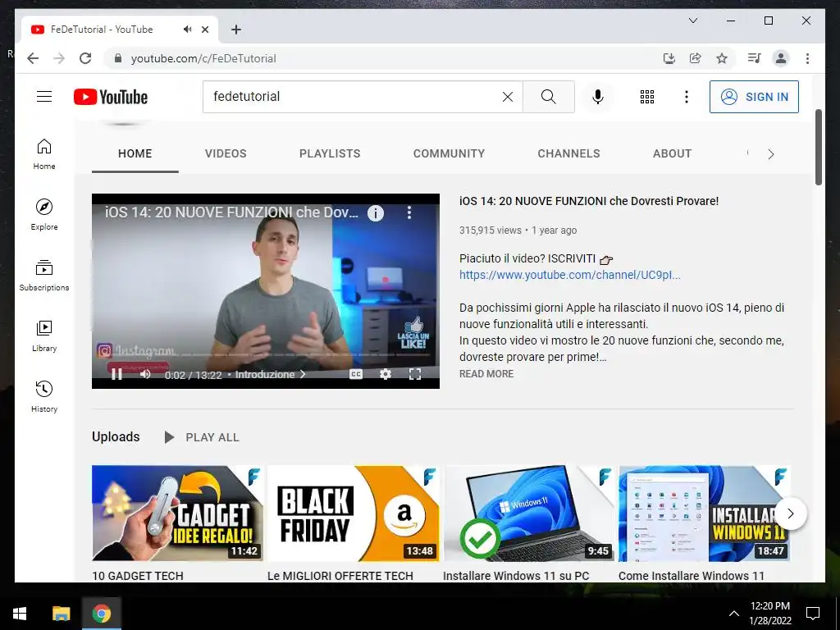Screen dimensions: 840x630
Task: View site info via padlock icon
Action: 118,58
